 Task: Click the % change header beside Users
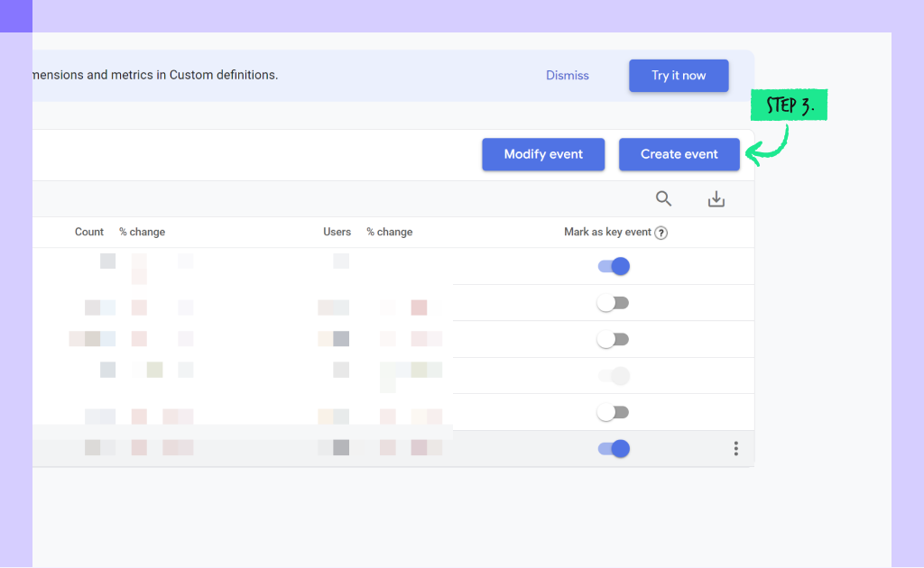[x=390, y=232]
